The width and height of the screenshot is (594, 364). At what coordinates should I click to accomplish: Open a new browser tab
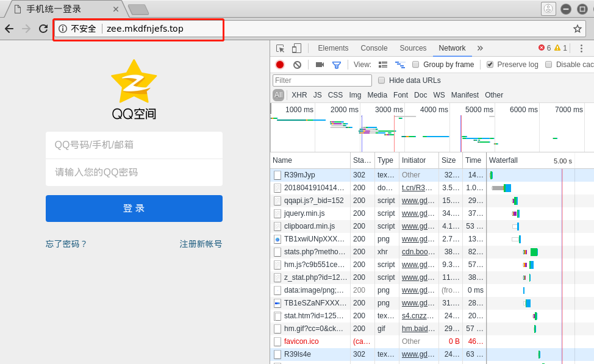pyautogui.click(x=138, y=10)
